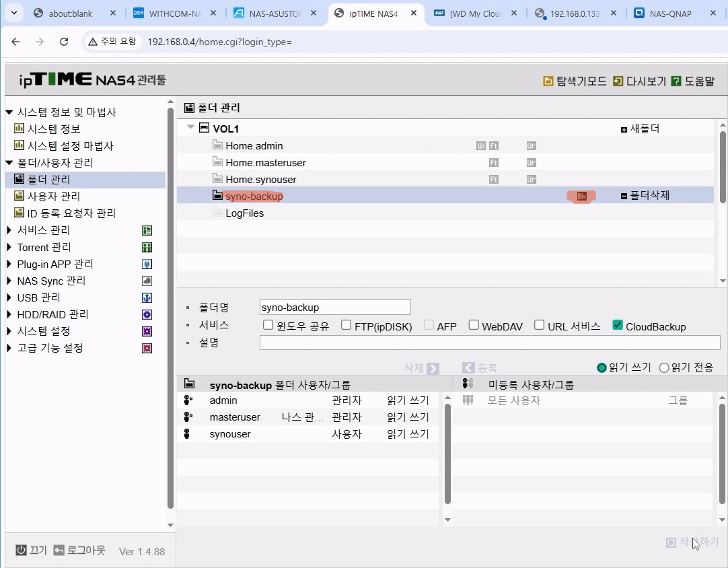This screenshot has width=728, height=568.
Task: Expand the 서비스 관리 menu section
Action: click(9, 230)
